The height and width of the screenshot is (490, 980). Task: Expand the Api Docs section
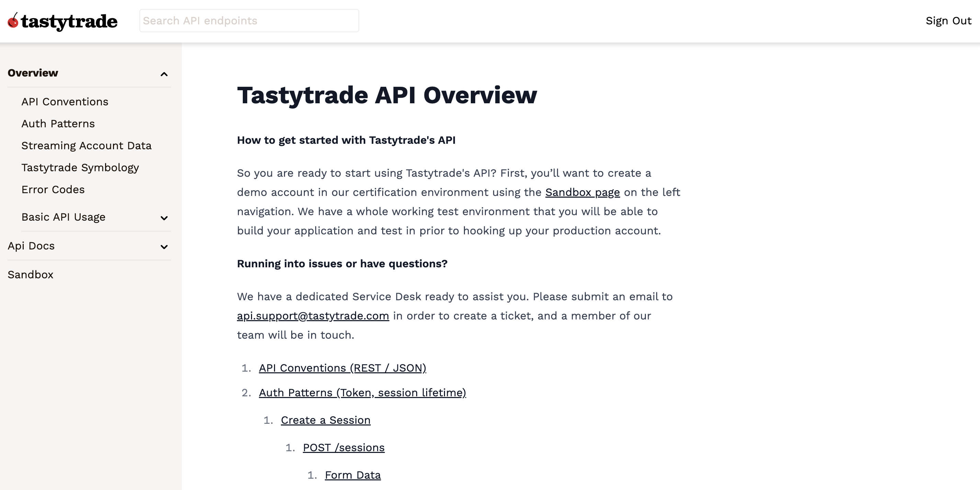tap(164, 247)
